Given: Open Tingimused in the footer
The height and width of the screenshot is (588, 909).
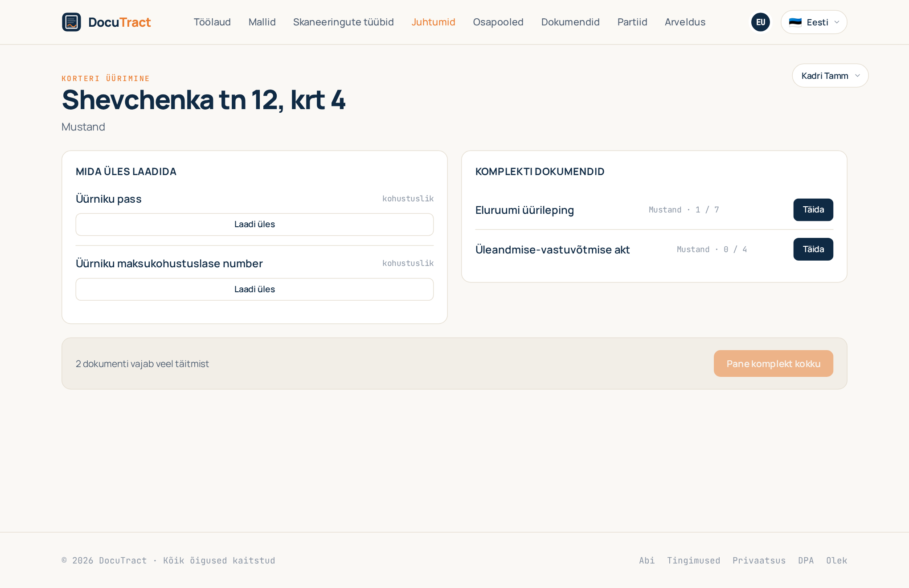Looking at the screenshot, I should 693,560.
